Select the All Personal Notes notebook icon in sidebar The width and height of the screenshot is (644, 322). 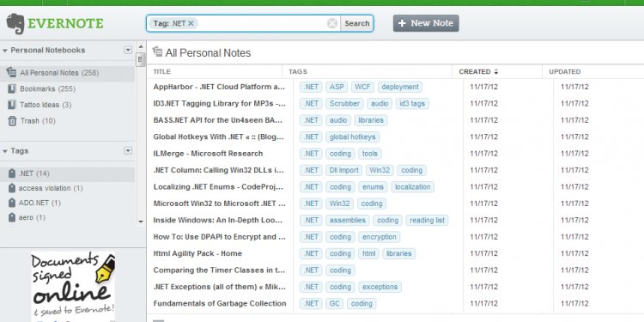coord(11,73)
